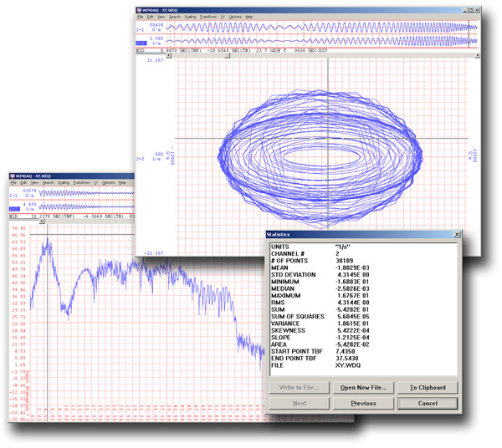Click the FILE XY.WDQ row in Statistics
The image size is (502, 448).
(316, 365)
